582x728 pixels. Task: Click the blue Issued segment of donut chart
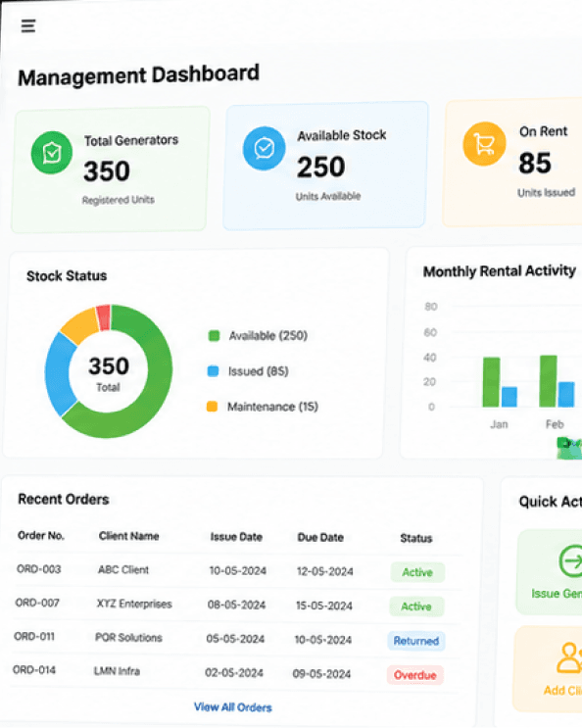[x=58, y=373]
